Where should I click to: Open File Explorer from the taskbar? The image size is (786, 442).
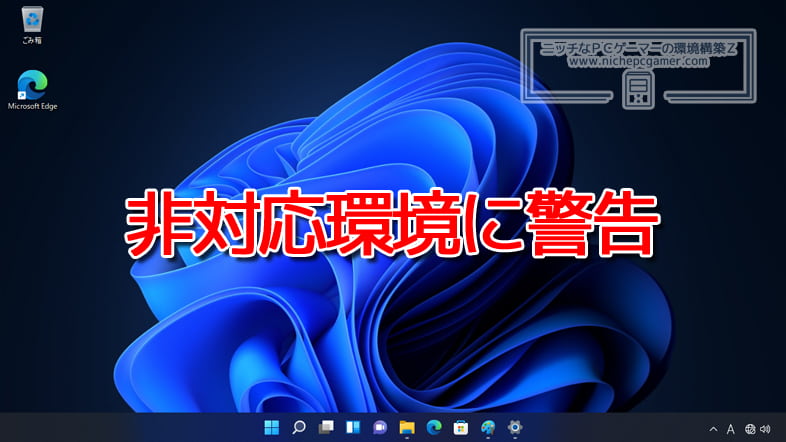click(406, 428)
